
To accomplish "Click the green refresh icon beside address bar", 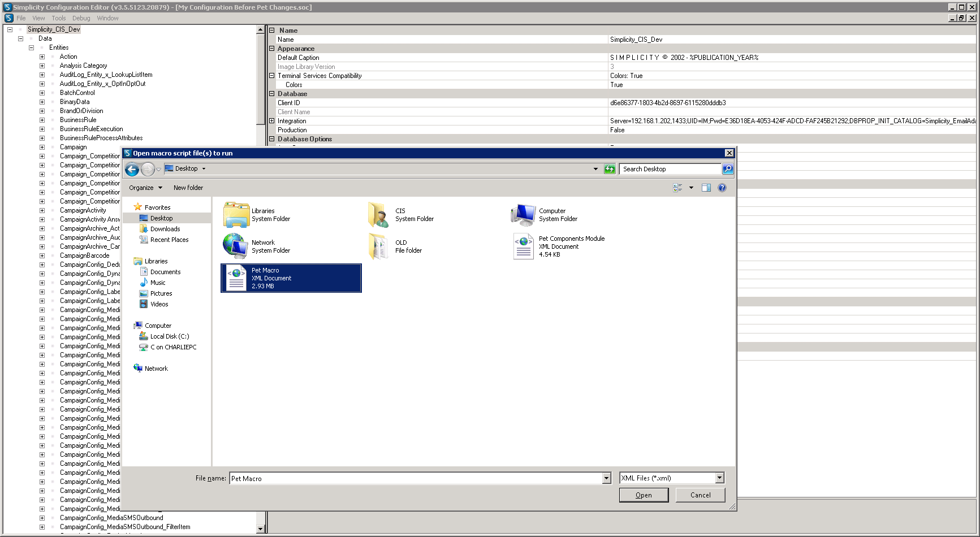I will pos(610,169).
